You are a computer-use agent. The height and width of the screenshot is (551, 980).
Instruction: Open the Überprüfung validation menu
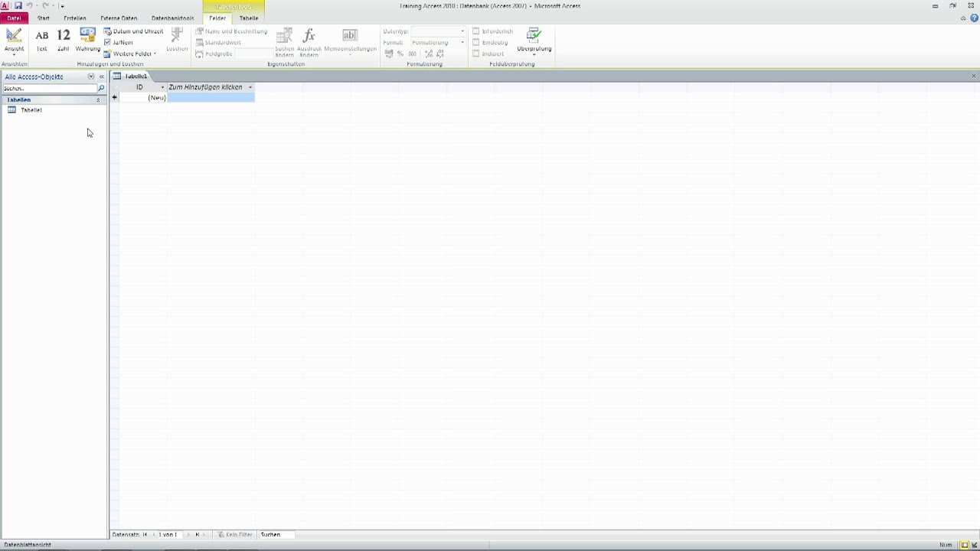pos(534,42)
